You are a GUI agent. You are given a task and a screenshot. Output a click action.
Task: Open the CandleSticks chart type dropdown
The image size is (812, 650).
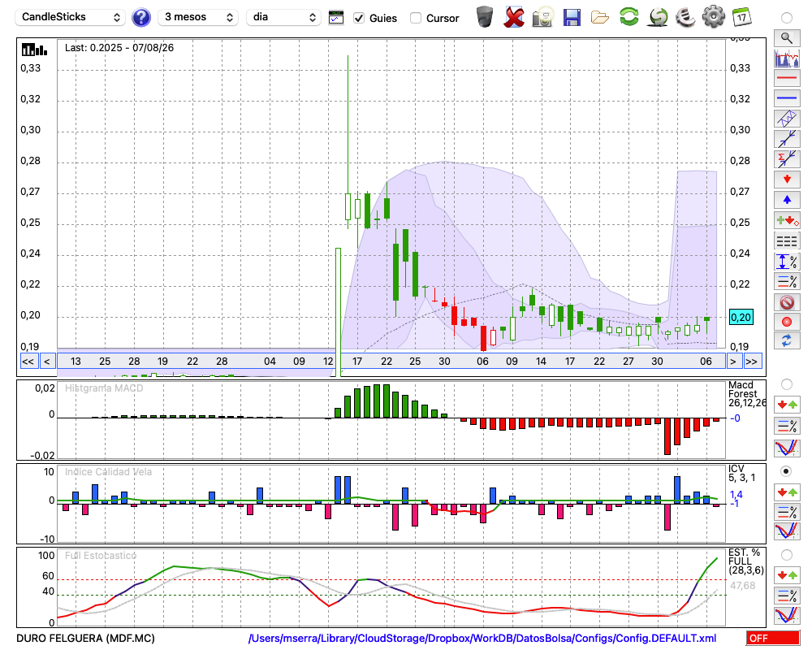[x=71, y=17]
